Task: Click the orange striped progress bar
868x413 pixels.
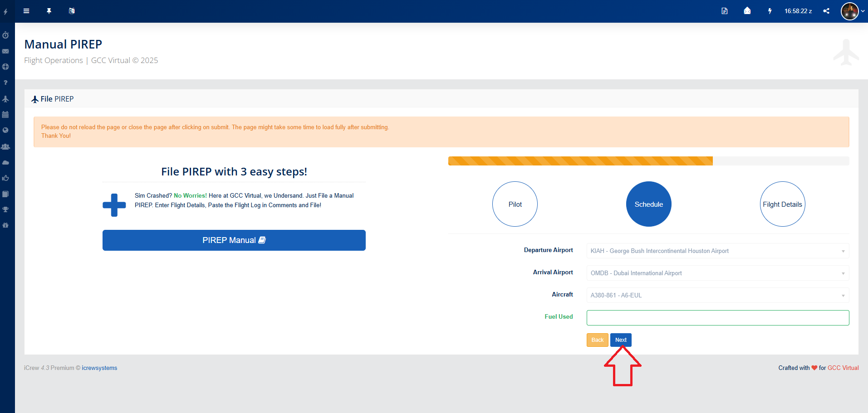Action: pos(580,161)
